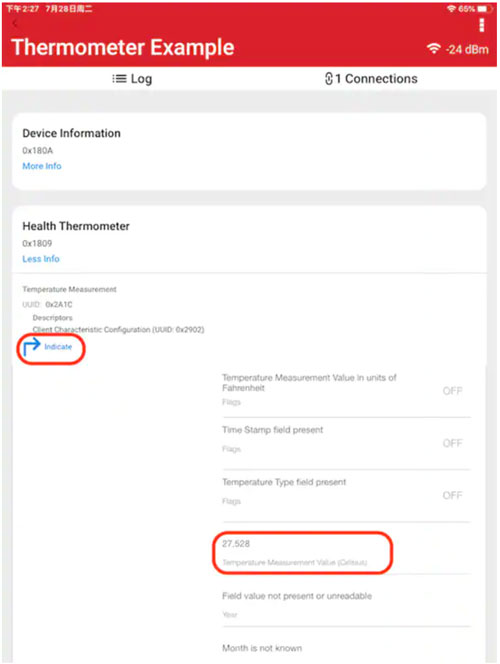Open the three-dot overflow menu
Viewport: 500px width, 664px height.
(481, 25)
